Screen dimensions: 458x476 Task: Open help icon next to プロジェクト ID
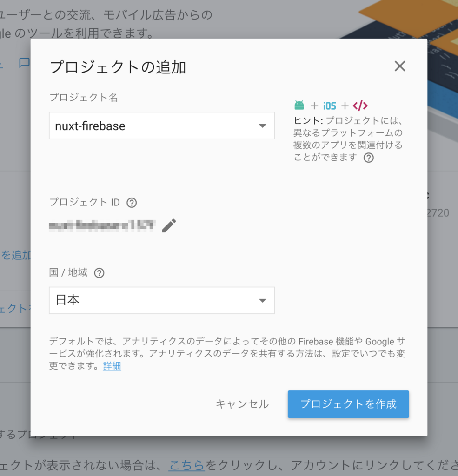coord(132,203)
